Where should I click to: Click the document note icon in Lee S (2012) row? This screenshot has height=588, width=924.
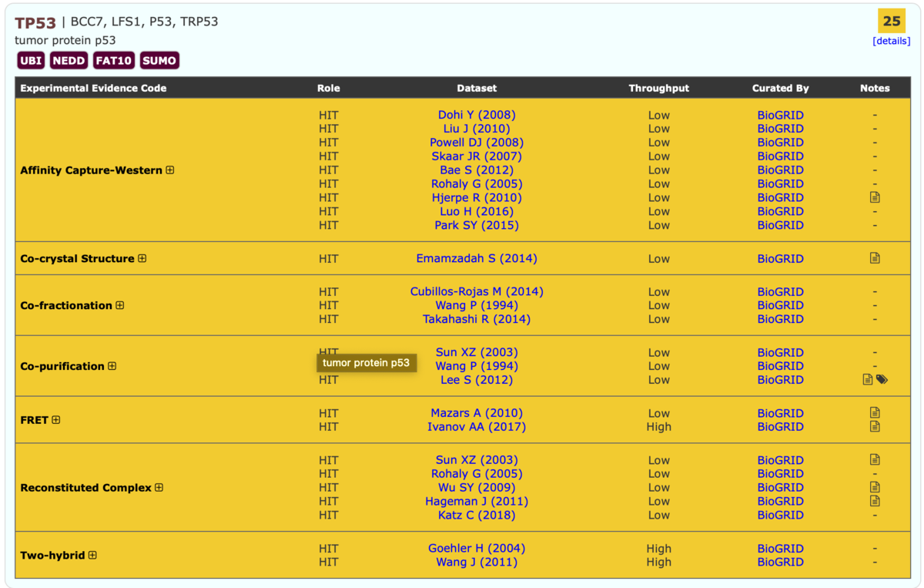coord(868,379)
